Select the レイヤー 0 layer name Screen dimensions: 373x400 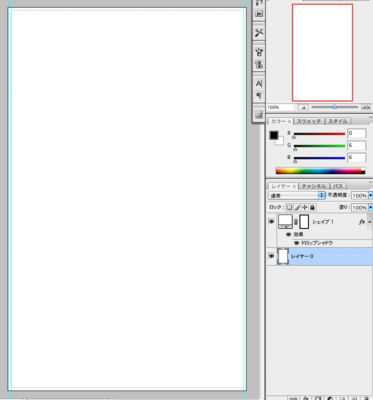(x=302, y=256)
